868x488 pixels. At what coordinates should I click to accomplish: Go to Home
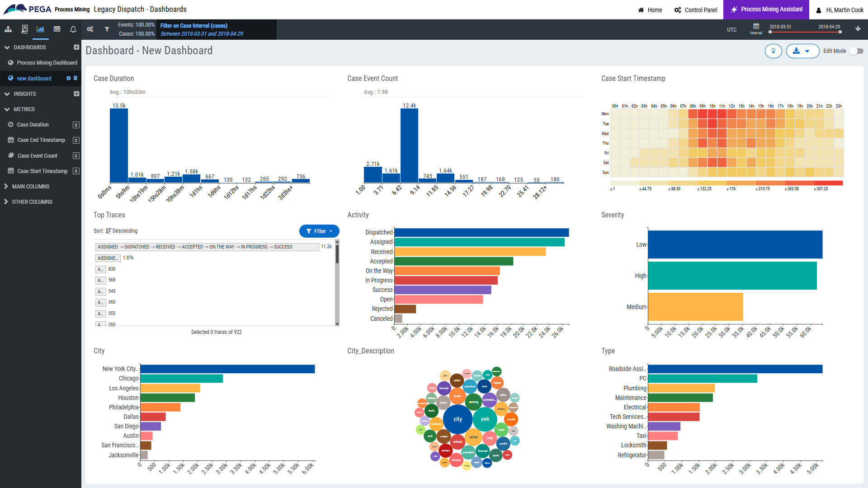[x=650, y=10]
